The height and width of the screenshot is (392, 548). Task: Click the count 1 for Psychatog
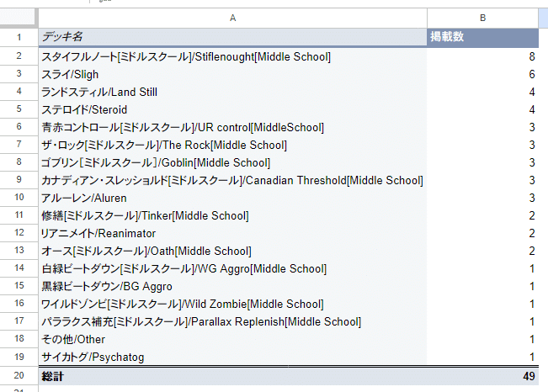click(482, 357)
